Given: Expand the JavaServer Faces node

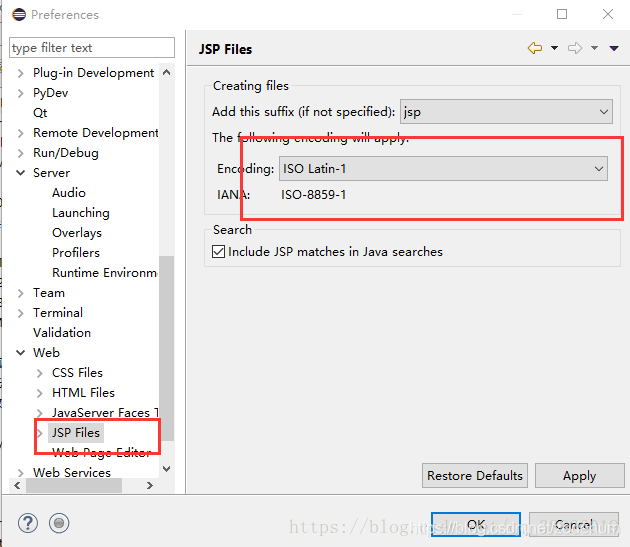Looking at the screenshot, I should point(39,413).
